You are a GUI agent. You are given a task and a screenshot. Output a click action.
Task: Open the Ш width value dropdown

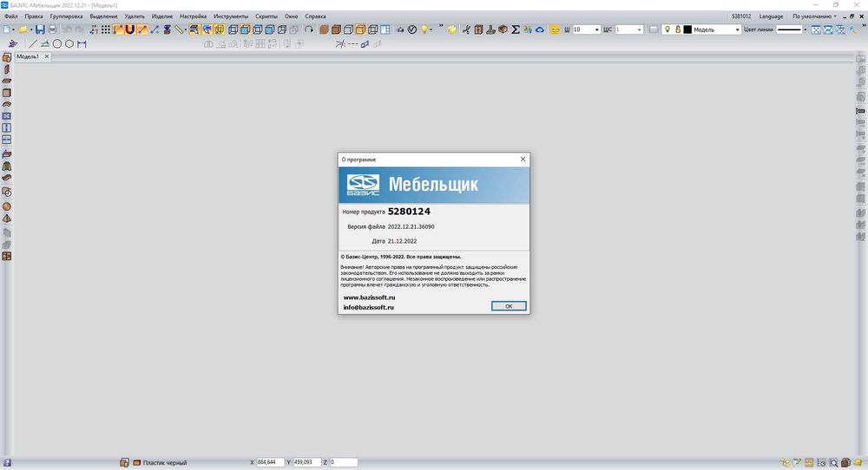pos(597,29)
